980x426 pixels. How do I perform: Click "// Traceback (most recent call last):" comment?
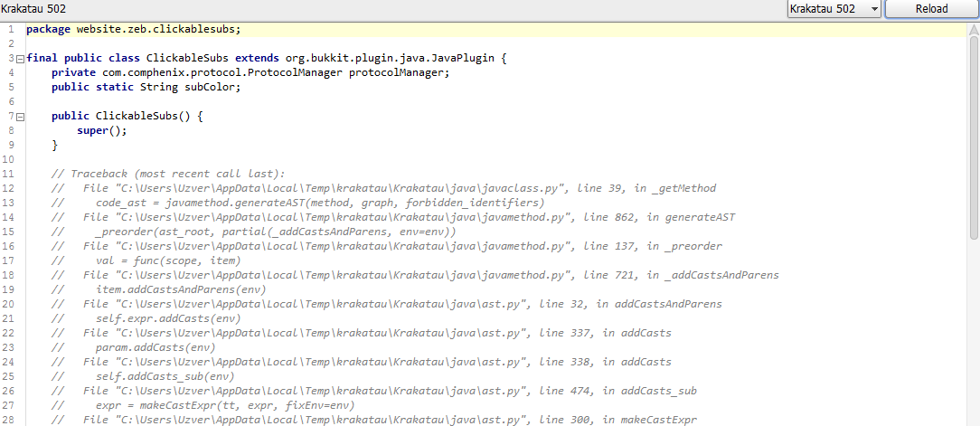pyautogui.click(x=168, y=174)
